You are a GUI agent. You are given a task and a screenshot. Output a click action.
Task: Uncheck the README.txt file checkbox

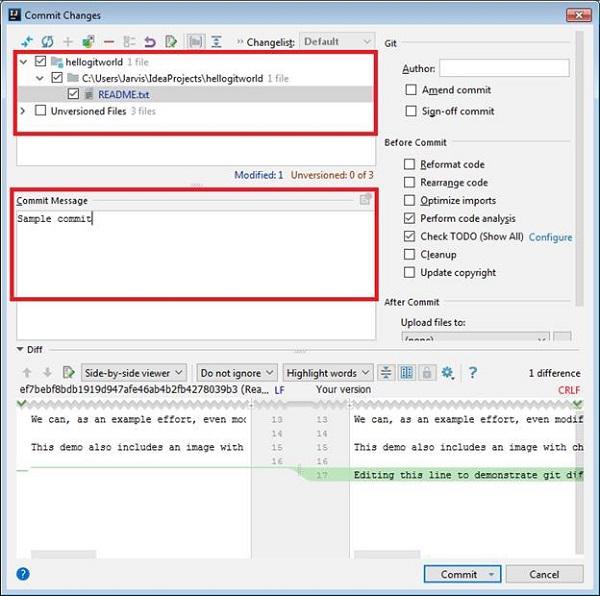point(74,94)
